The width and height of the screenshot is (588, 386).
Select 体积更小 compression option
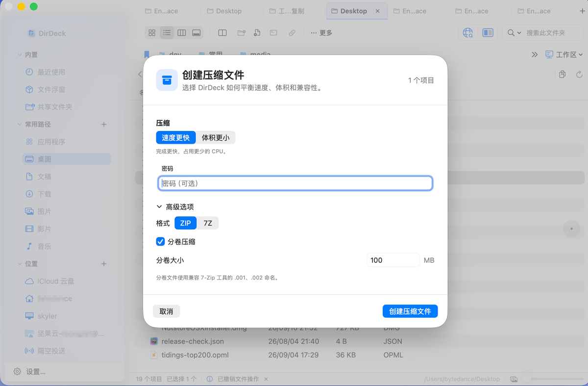pos(216,138)
